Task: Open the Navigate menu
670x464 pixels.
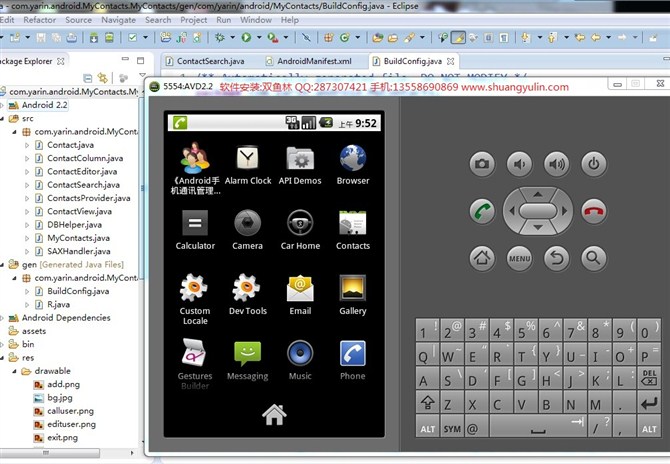Action: point(118,20)
